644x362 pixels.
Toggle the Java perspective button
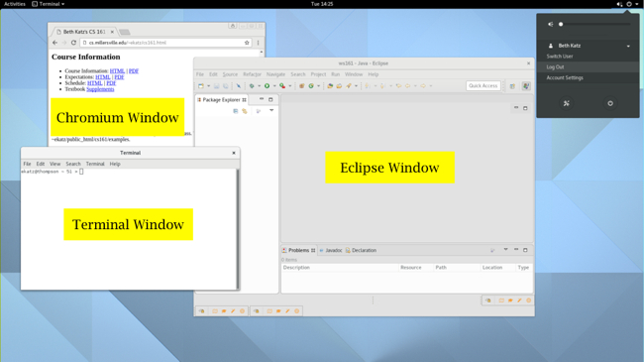click(526, 86)
